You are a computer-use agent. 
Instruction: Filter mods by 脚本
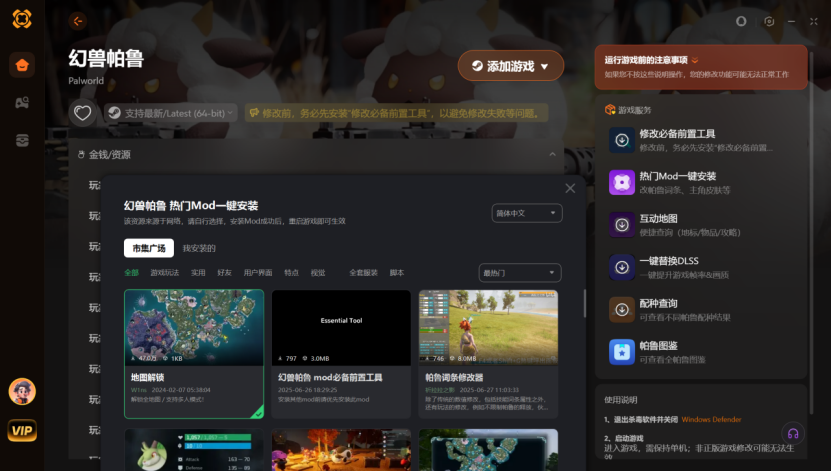397,273
